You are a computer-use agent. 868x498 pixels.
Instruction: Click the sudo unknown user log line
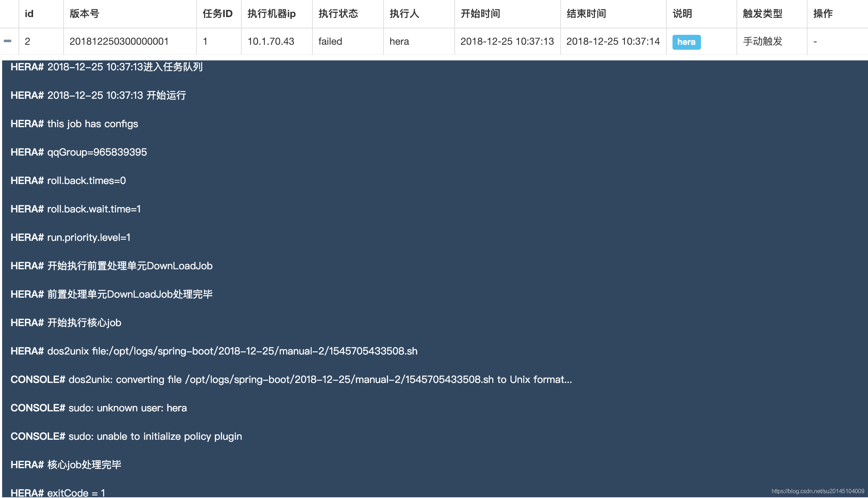[x=98, y=408]
